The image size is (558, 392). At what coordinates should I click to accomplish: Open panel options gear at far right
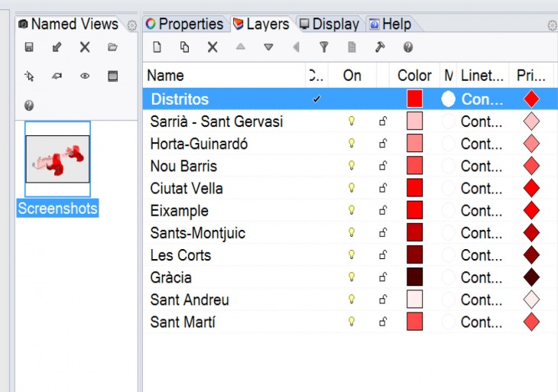click(552, 25)
